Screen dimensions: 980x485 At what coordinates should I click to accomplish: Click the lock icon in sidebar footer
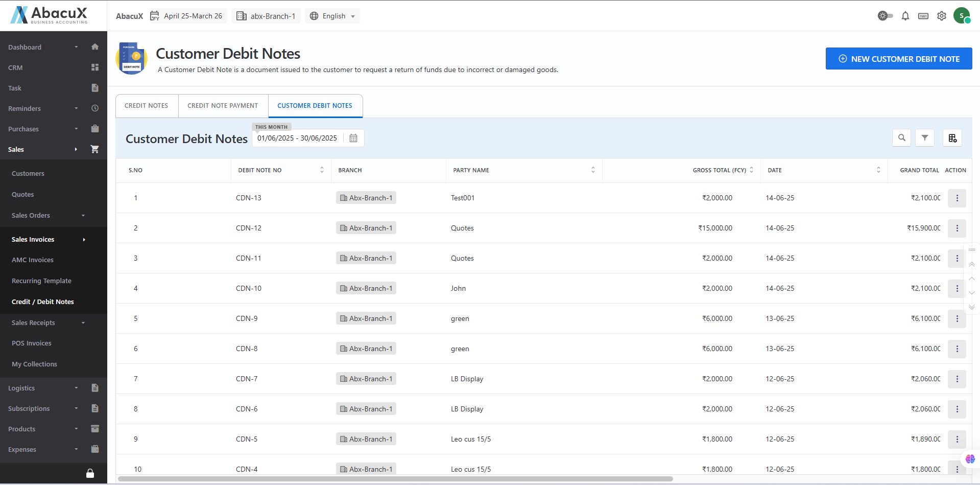click(x=90, y=474)
